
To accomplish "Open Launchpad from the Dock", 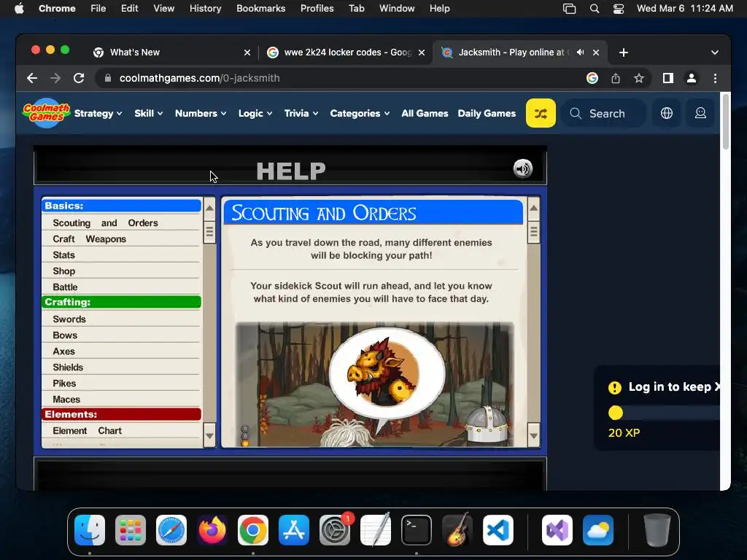I will 130,530.
